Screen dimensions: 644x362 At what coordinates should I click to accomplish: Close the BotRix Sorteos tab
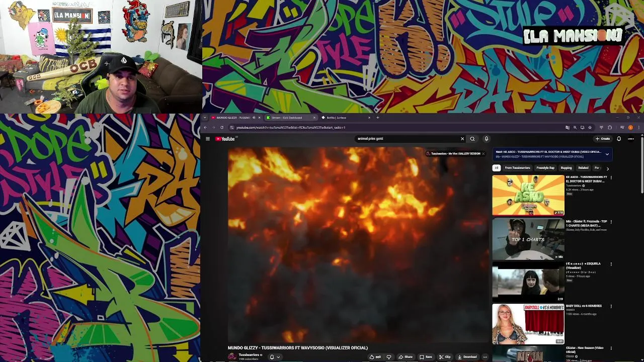click(x=369, y=118)
